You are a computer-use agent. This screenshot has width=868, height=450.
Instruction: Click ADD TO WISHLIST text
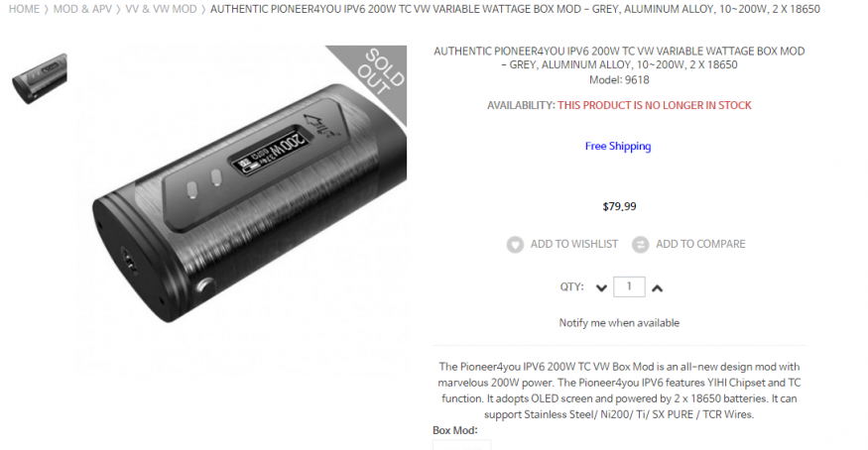pos(574,244)
